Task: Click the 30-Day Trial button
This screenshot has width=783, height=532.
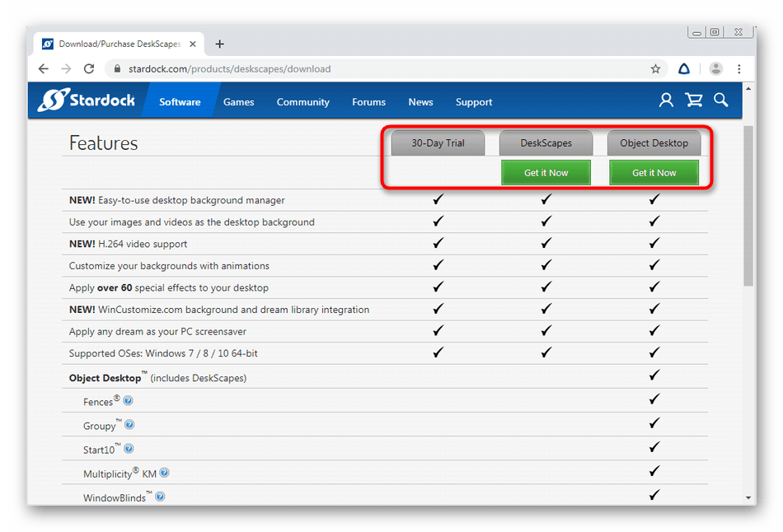Action: point(438,143)
